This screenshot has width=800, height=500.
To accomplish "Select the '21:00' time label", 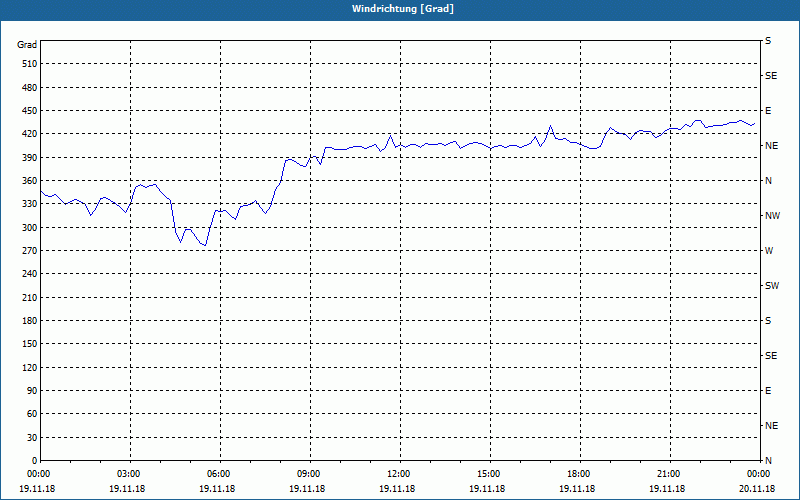I will [x=668, y=474].
